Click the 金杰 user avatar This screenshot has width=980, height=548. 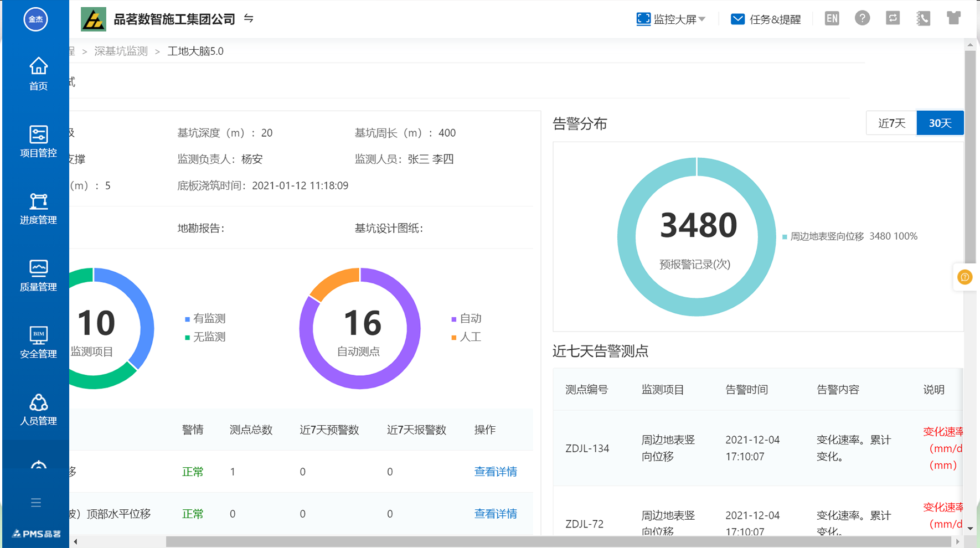click(x=35, y=19)
